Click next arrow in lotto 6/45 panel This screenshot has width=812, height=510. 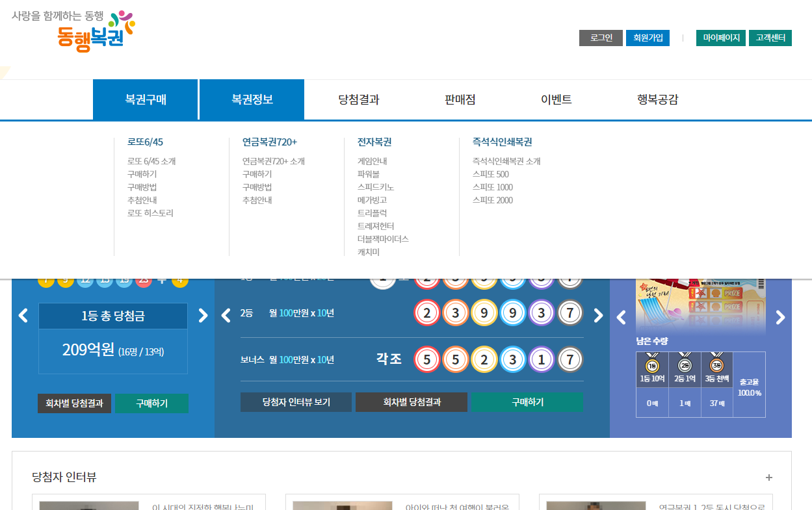click(x=203, y=316)
